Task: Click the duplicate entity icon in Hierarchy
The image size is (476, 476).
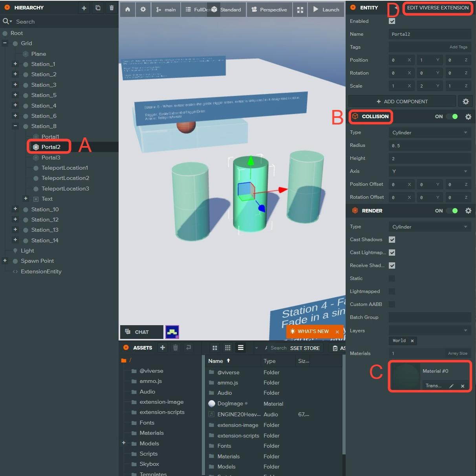Action: [98, 8]
